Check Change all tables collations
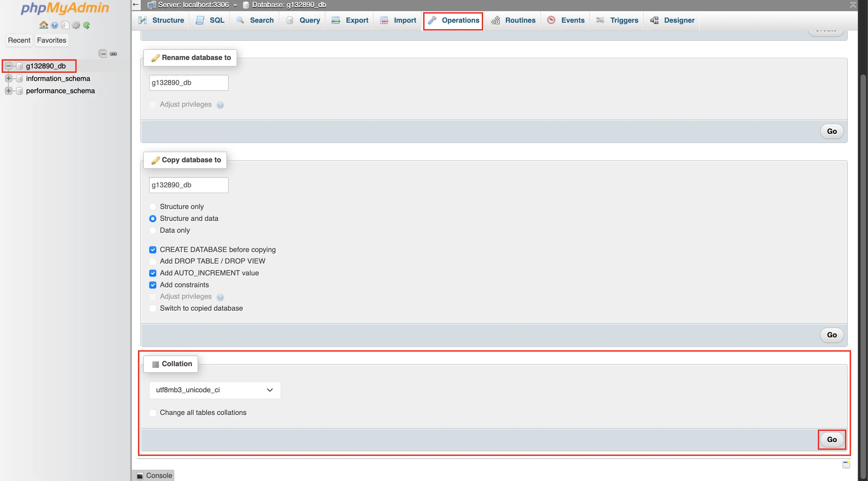Image resolution: width=868 pixels, height=481 pixels. pyautogui.click(x=153, y=413)
